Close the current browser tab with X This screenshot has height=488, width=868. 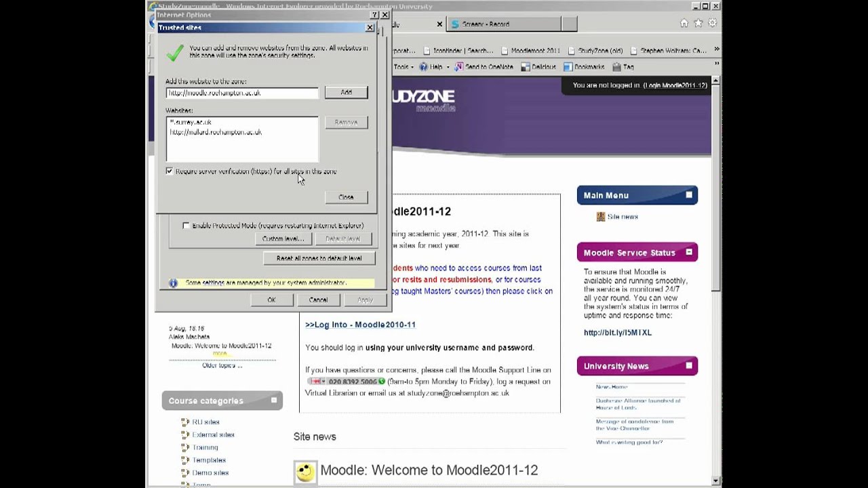coord(439,24)
